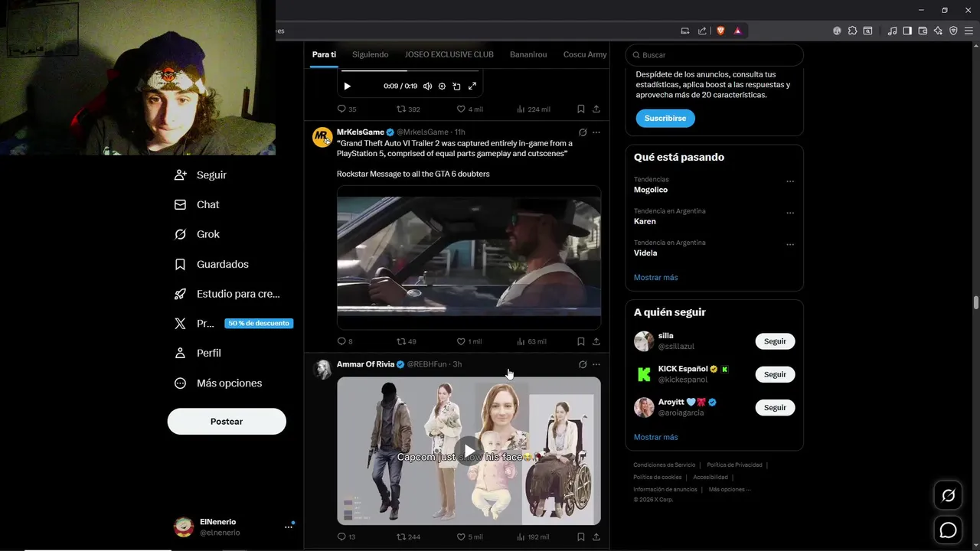Repost the MrKelsGame post with 49 reposts

click(407, 341)
